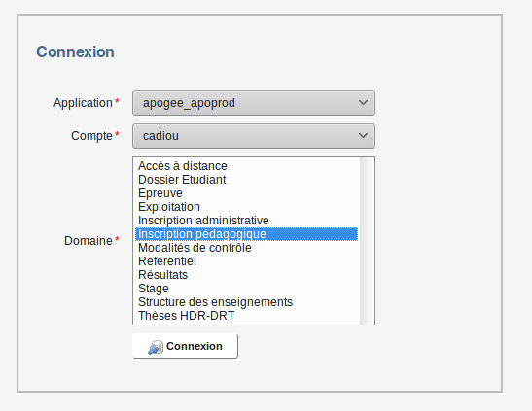Expand the Compte dropdown showing cadiou
Viewport: 532px width, 411px height.
254,136
